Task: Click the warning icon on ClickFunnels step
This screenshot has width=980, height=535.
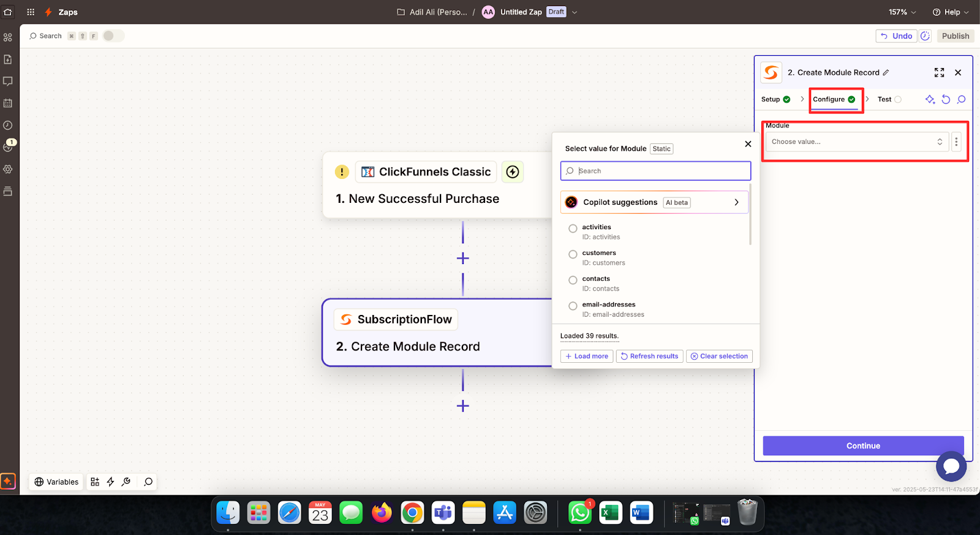Action: tap(342, 172)
